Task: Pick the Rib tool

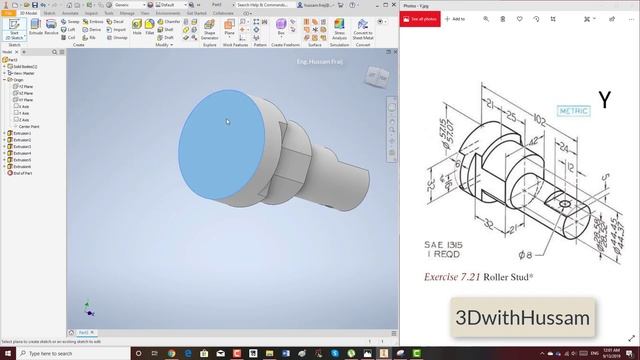Action: click(89, 37)
